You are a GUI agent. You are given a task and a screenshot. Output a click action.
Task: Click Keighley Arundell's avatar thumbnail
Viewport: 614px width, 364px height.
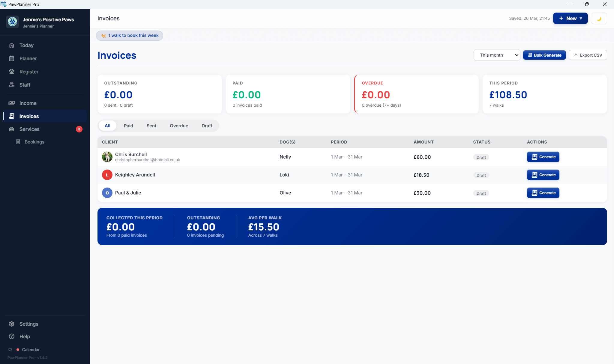tap(107, 175)
